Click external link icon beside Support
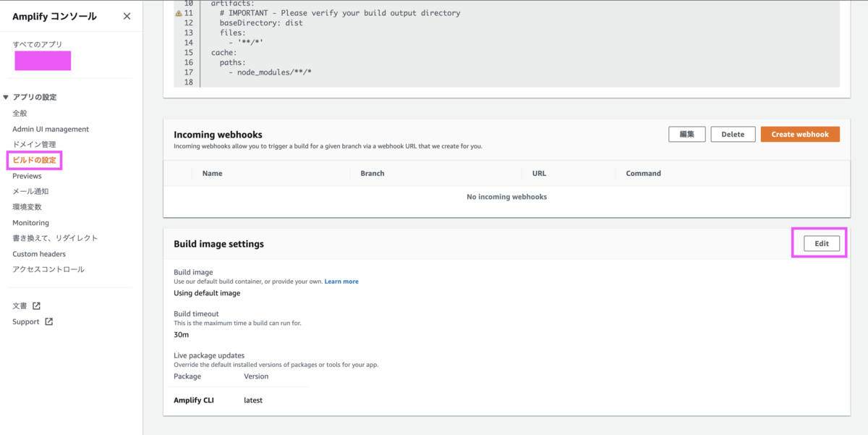This screenshot has width=868, height=435. (x=49, y=322)
